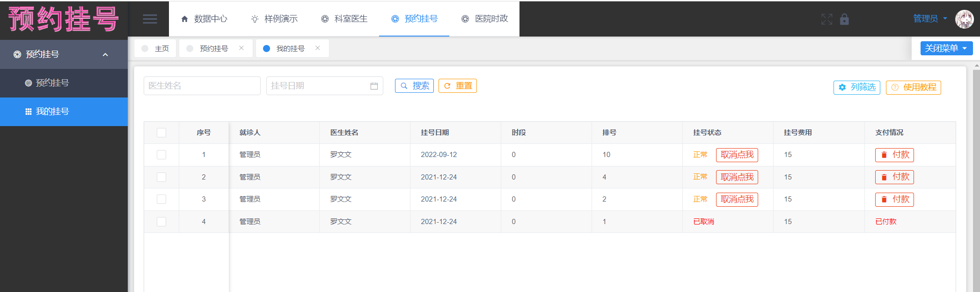Image resolution: width=980 pixels, height=292 pixels.
Task: Toggle the select-all header checkbox
Action: (x=161, y=133)
